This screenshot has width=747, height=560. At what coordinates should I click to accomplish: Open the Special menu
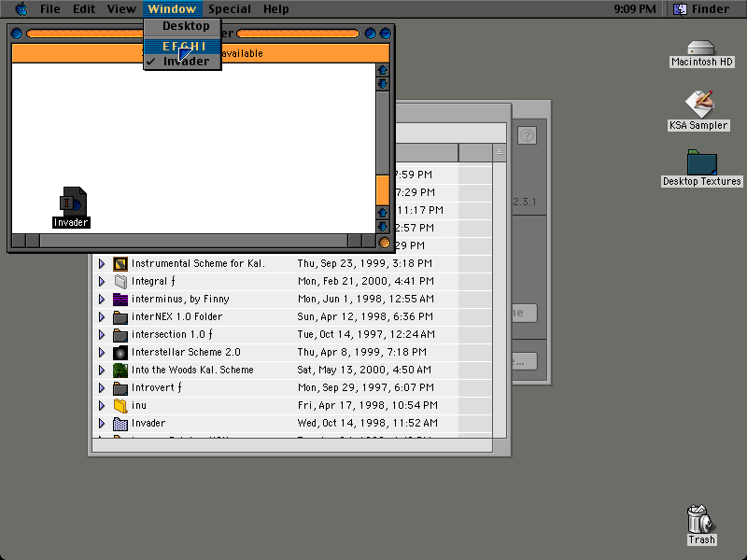[230, 9]
